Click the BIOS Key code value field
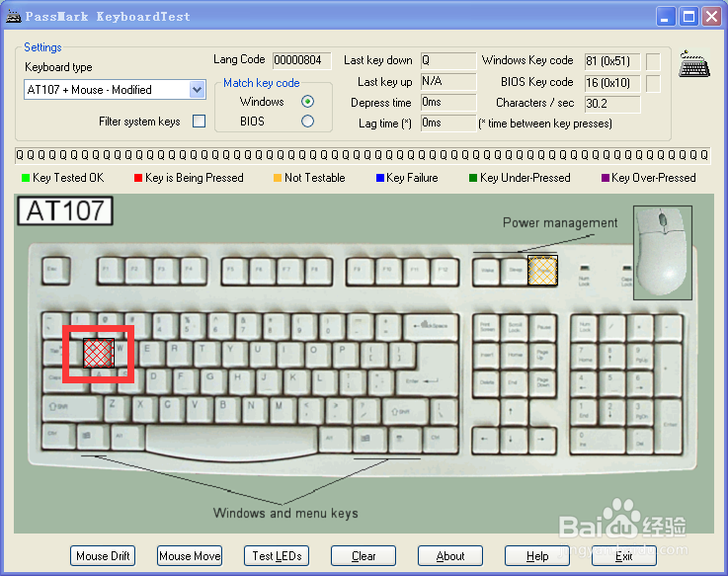 (612, 83)
